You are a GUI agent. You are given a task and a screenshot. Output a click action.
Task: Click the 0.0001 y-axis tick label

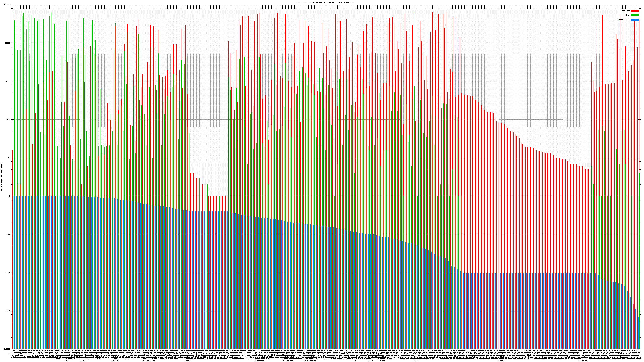pos(7,349)
